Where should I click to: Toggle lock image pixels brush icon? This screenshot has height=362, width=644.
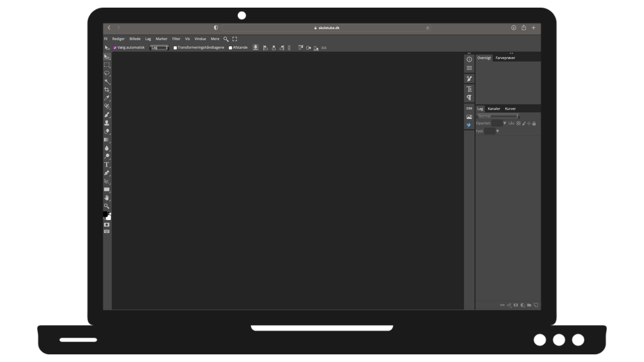[524, 123]
